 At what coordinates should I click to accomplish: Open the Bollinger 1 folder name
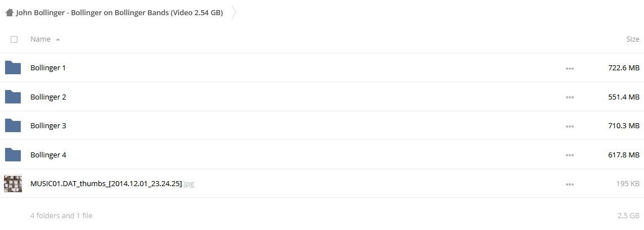pos(48,68)
